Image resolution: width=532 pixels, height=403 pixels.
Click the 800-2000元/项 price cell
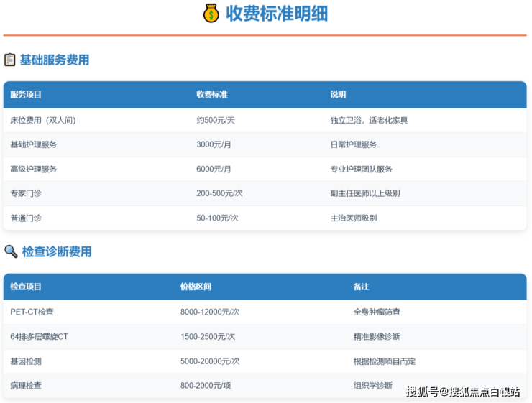click(207, 385)
